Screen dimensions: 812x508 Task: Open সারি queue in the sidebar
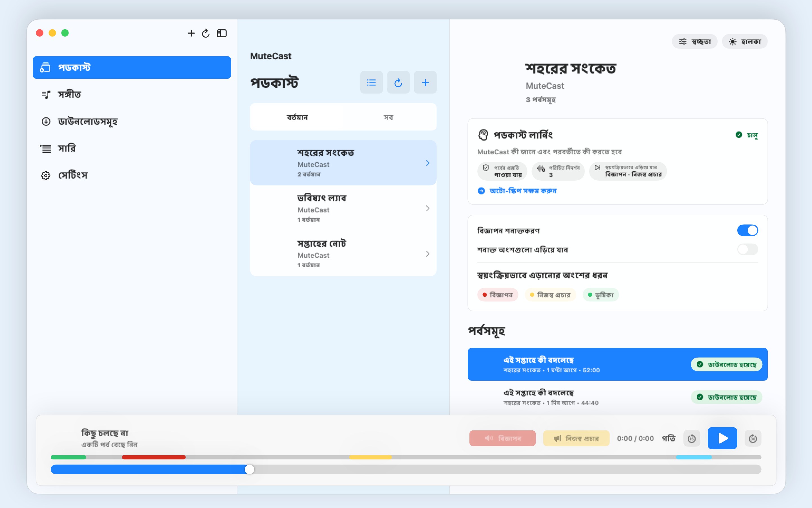coord(132,148)
